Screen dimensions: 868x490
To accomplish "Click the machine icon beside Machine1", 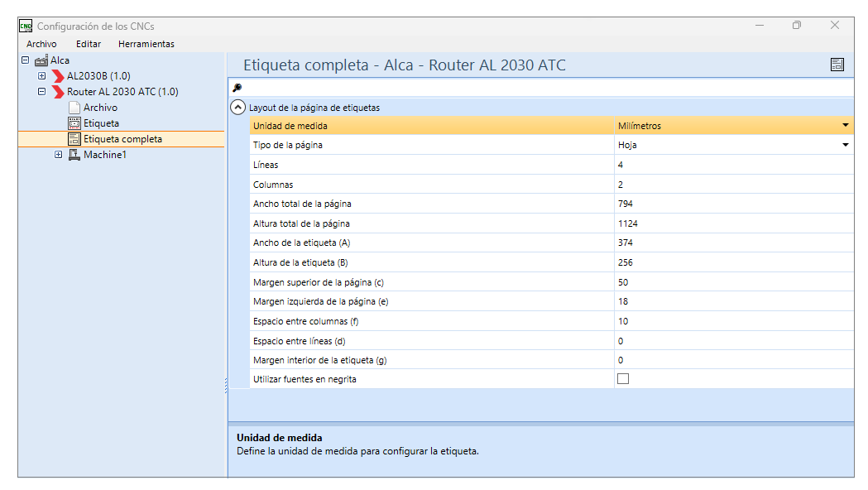I will click(x=74, y=155).
